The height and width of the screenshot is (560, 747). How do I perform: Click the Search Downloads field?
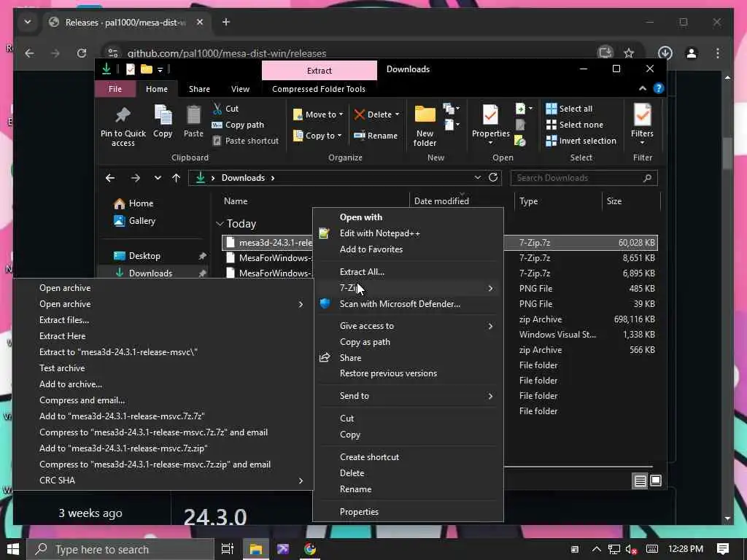(x=584, y=178)
